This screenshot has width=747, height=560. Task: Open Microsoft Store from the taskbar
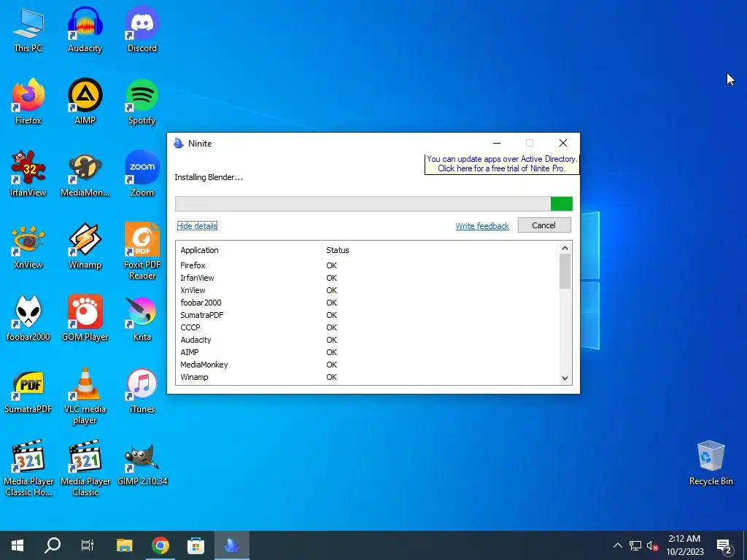[196, 545]
